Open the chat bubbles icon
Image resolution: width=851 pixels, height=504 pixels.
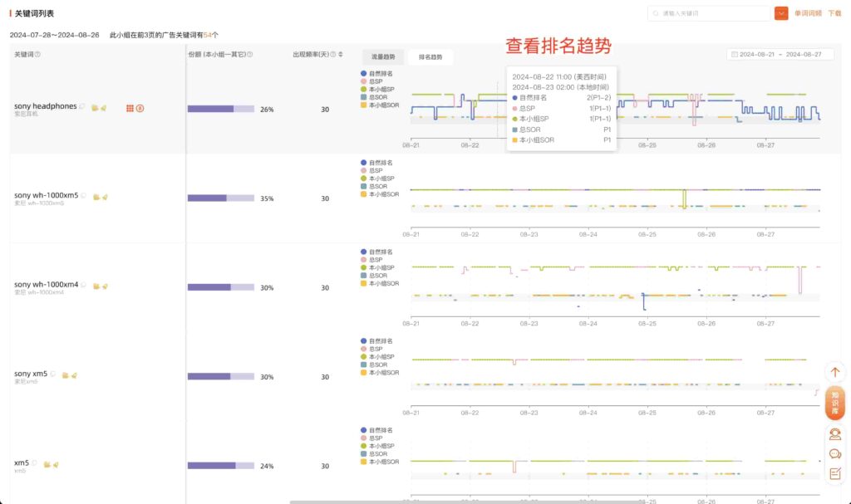(x=835, y=453)
